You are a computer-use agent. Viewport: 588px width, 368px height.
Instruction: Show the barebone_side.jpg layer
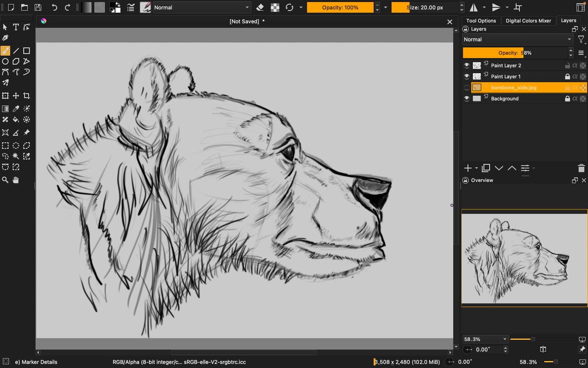click(x=466, y=87)
